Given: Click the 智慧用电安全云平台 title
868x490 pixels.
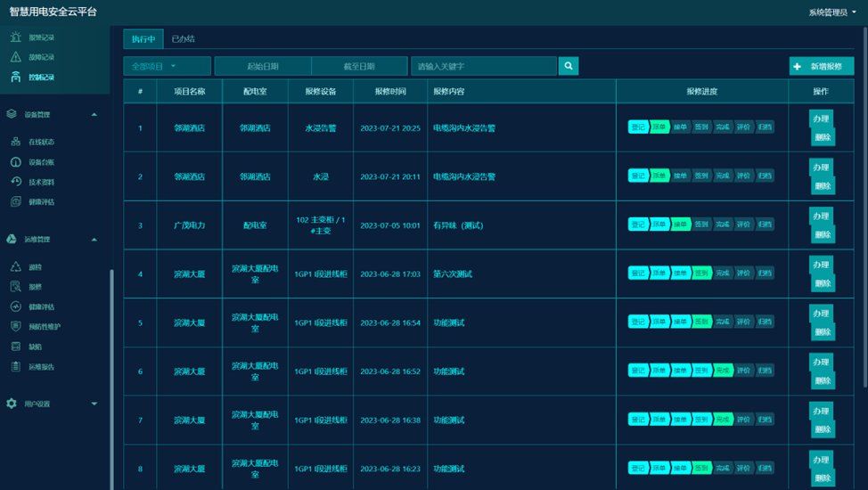Looking at the screenshot, I should [x=53, y=12].
